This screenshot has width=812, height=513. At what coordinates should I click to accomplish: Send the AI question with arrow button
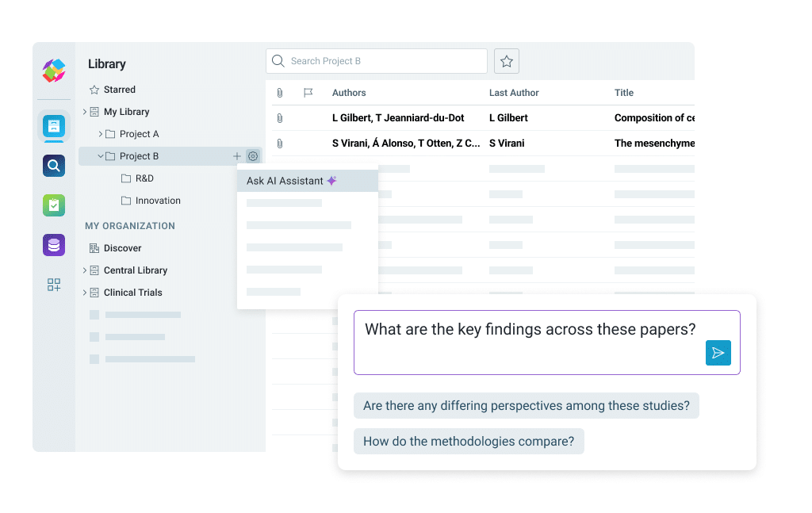pos(718,353)
